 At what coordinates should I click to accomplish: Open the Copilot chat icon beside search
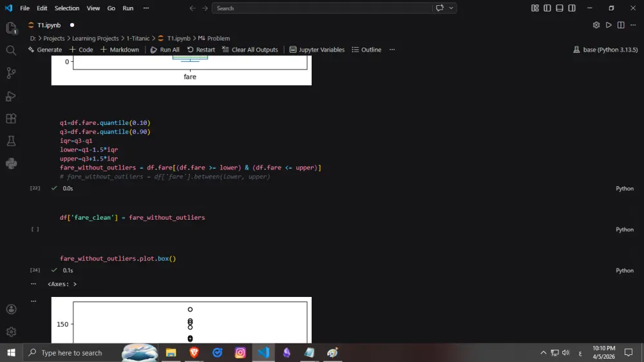440,8
